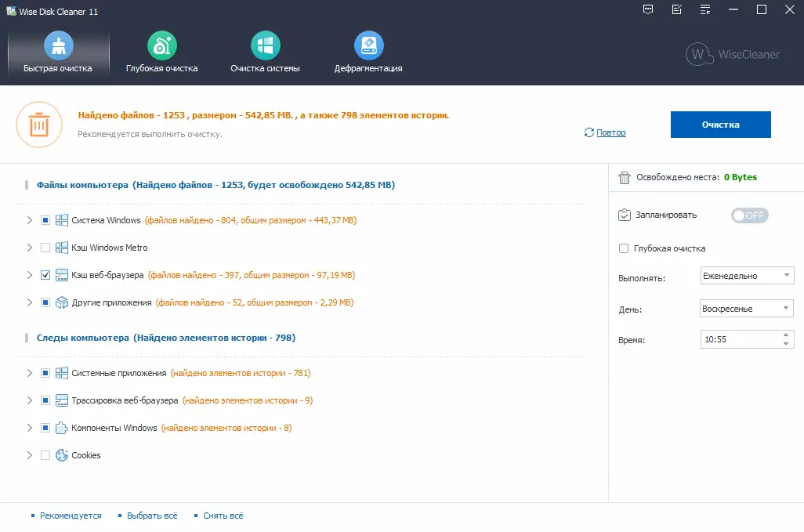This screenshot has height=532, width=804.
Task: Expand the Трассировка веб-браузера row
Action: pos(30,400)
